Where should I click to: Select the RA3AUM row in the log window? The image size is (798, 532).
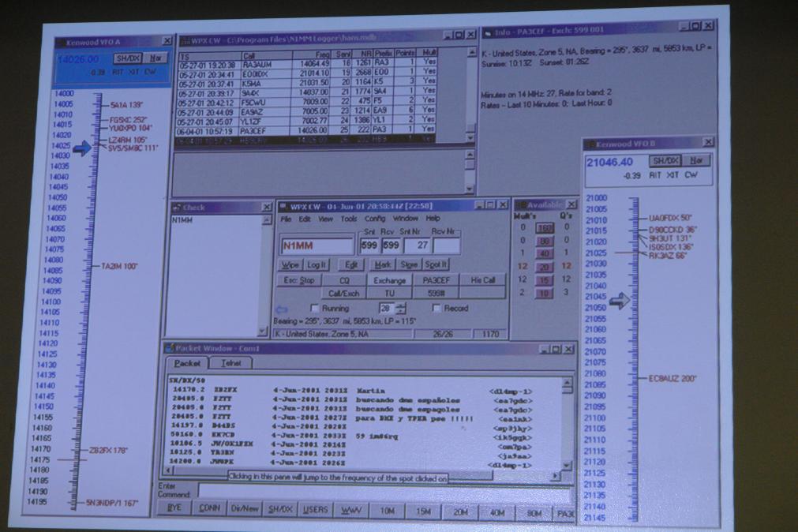coord(307,64)
